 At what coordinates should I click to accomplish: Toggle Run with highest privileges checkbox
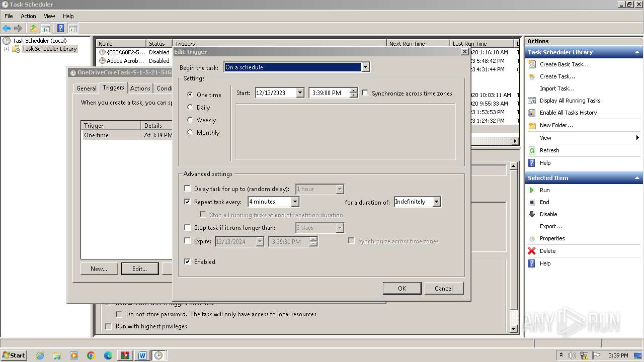(x=108, y=326)
